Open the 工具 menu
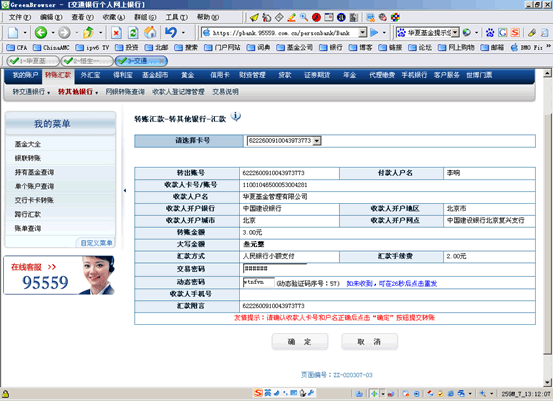The width and height of the screenshot is (554, 402). coord(177,17)
